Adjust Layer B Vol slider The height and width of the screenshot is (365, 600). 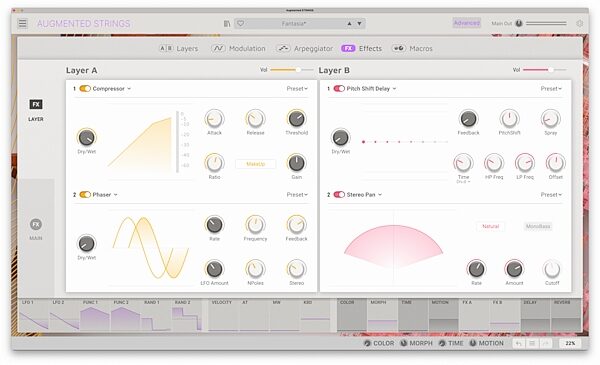pos(545,70)
